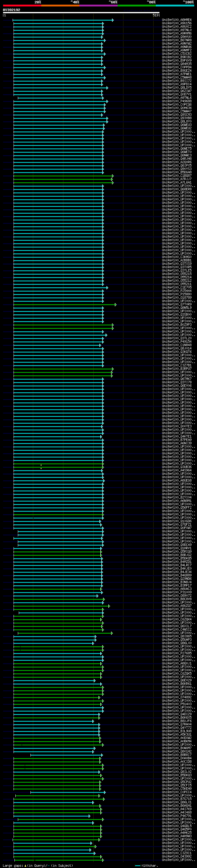
Task: Click hit UniRef100_C0PPD4
Action: click(177, 67)
